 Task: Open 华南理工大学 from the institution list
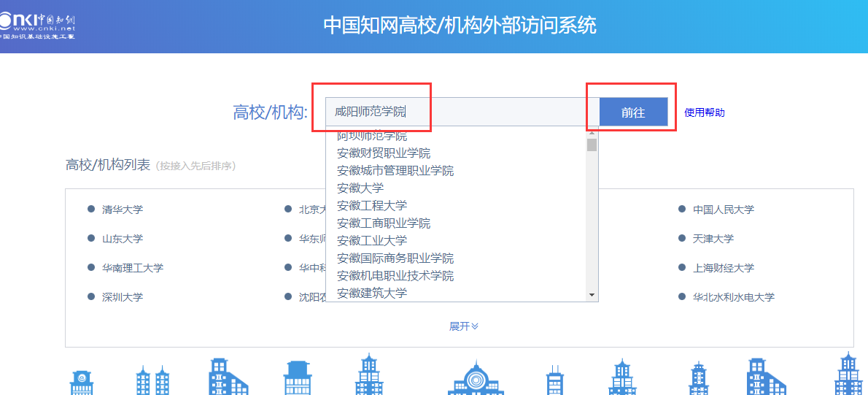133,268
